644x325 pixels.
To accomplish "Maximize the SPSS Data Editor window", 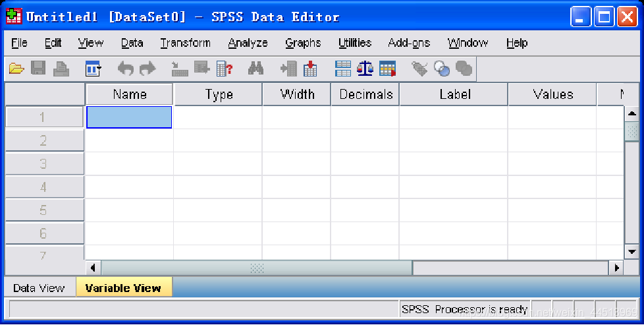I will 604,17.
